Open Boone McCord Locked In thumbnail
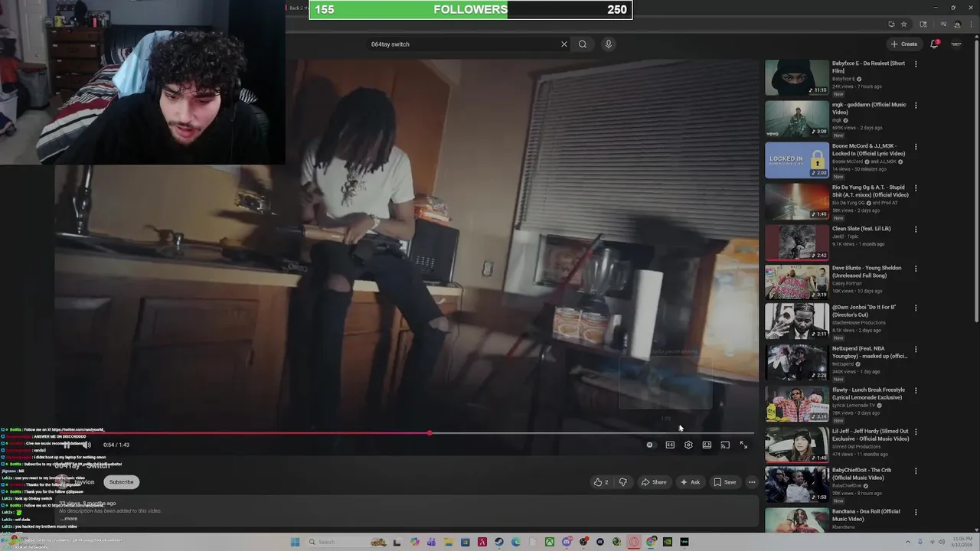The width and height of the screenshot is (980, 551). 797,160
